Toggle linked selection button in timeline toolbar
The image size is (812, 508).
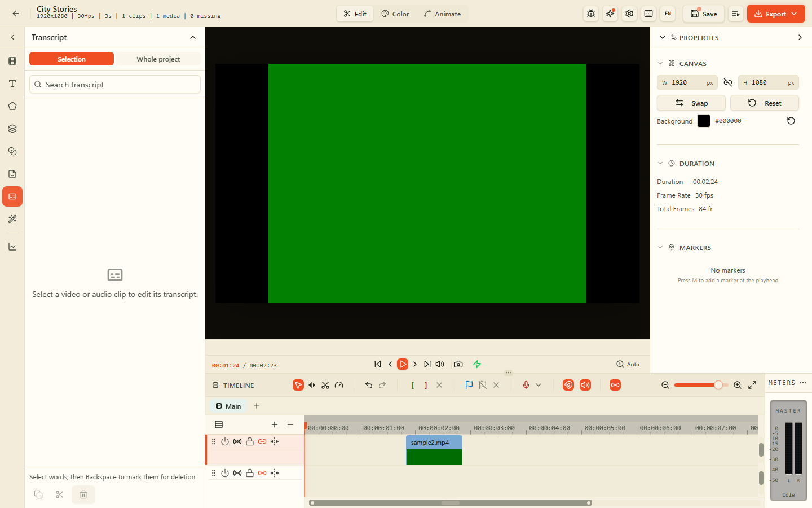click(x=615, y=385)
